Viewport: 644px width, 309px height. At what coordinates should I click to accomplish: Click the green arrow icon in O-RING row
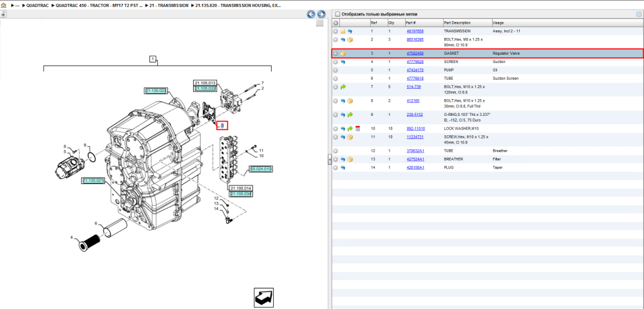[350, 115]
